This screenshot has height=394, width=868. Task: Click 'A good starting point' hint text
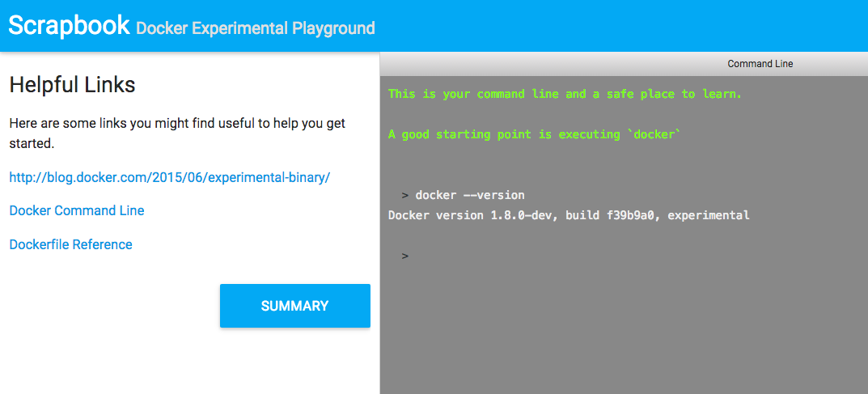tap(534, 134)
